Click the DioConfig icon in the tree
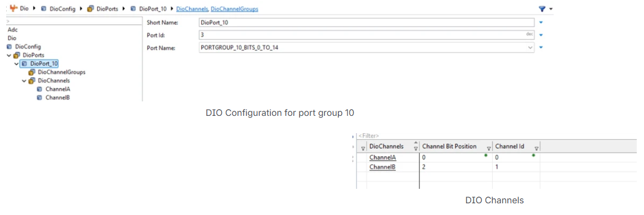 (x=9, y=47)
